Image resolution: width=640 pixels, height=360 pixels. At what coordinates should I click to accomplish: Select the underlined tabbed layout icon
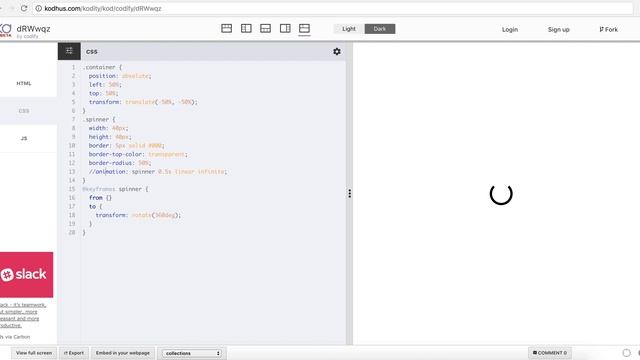[304, 29]
